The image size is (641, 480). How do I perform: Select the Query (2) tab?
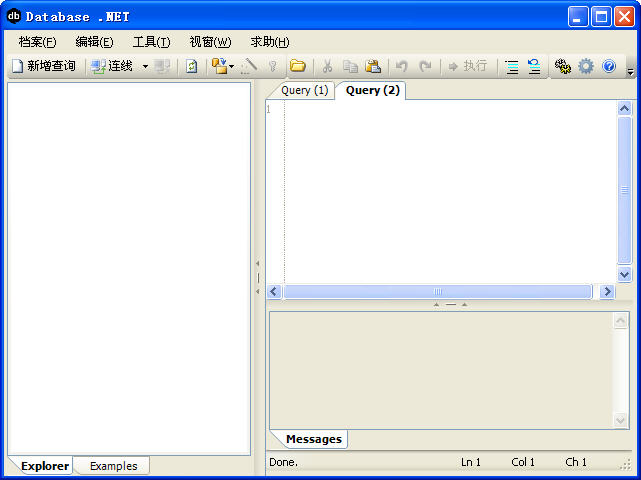372,90
